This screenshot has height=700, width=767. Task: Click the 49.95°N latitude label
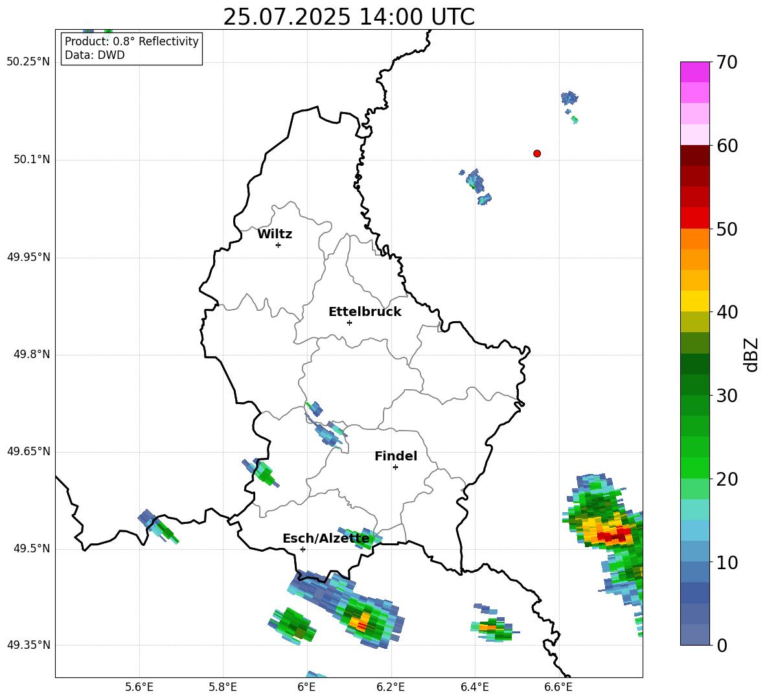29,256
